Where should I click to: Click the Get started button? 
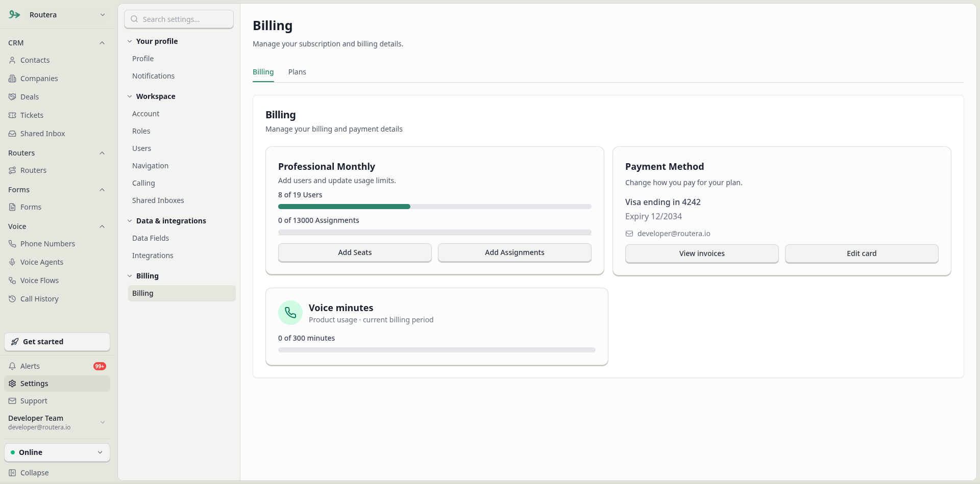pos(57,342)
